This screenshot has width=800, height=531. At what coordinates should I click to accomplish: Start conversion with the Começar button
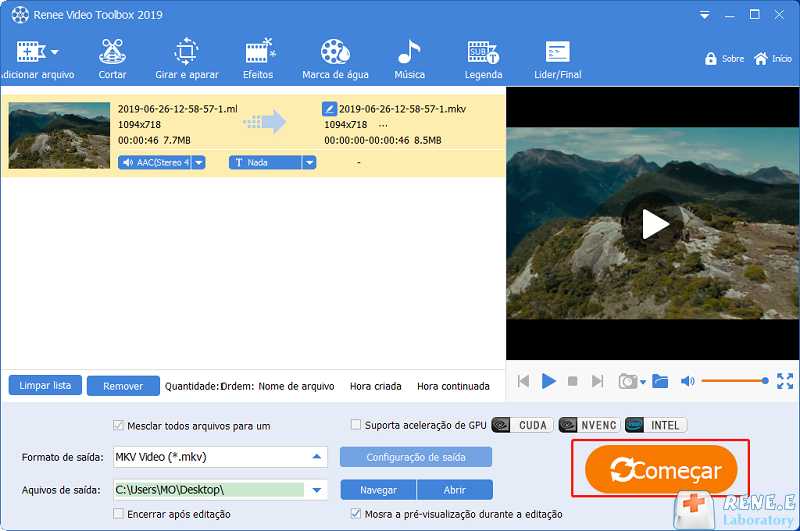click(661, 470)
